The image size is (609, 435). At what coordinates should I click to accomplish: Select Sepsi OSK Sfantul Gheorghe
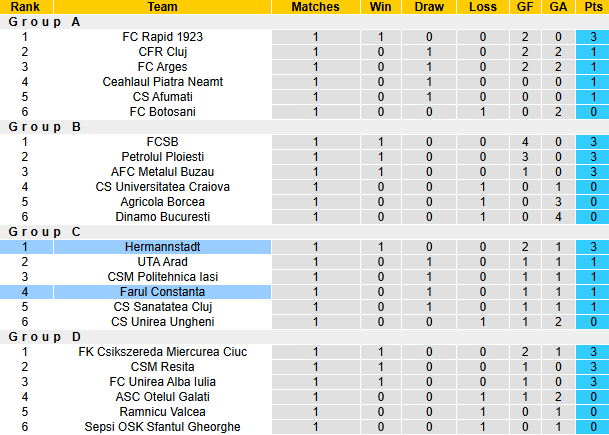[x=162, y=427]
